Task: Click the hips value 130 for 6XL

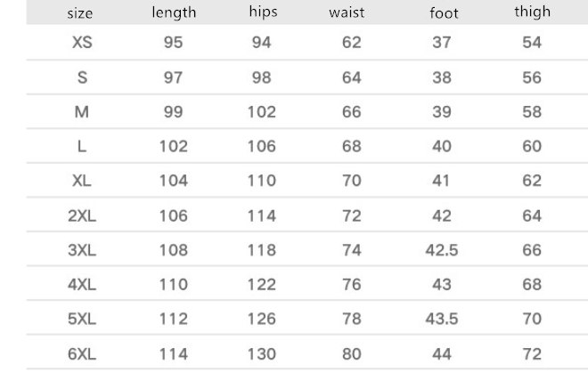Action: click(262, 352)
